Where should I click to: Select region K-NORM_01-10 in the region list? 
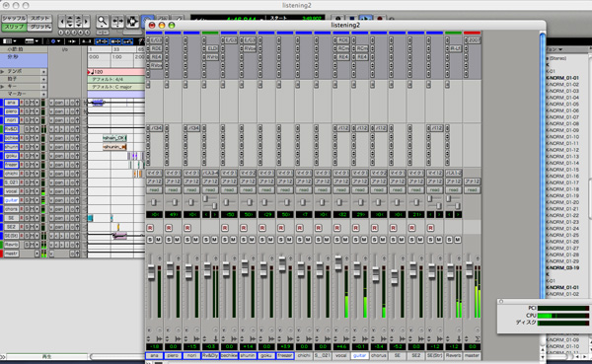click(562, 137)
